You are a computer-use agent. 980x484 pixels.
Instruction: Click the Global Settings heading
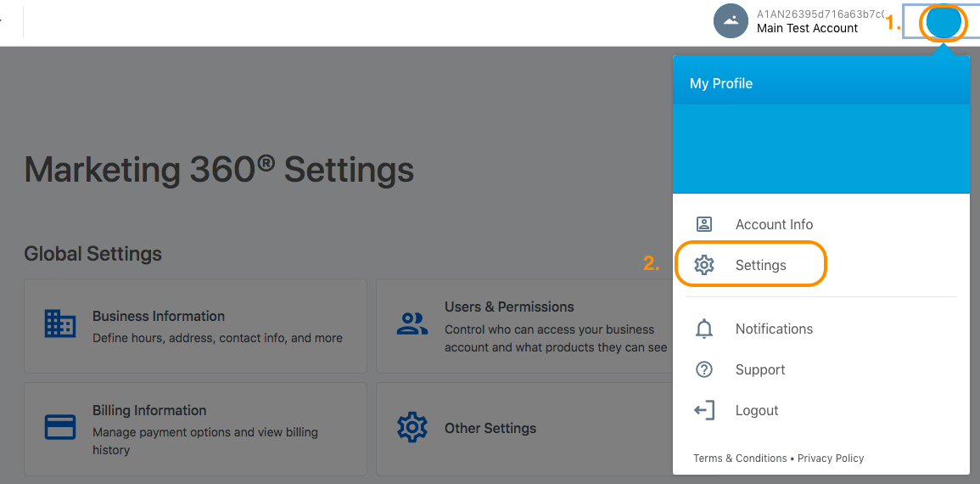[x=93, y=254]
